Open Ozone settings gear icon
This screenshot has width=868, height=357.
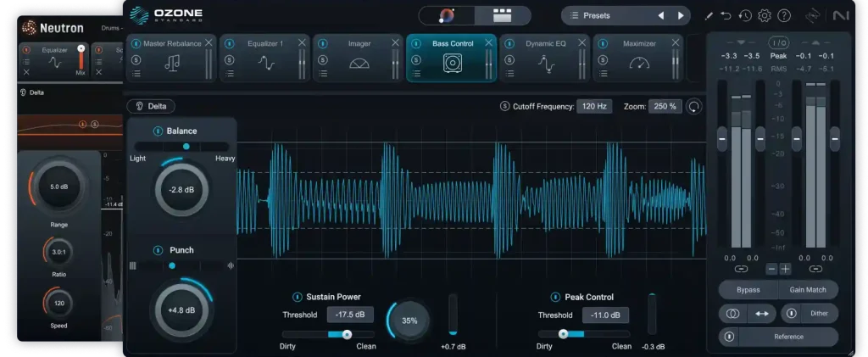point(765,15)
